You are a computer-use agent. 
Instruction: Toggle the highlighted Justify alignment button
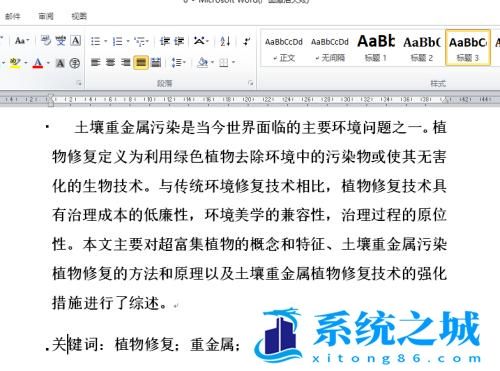point(141,62)
